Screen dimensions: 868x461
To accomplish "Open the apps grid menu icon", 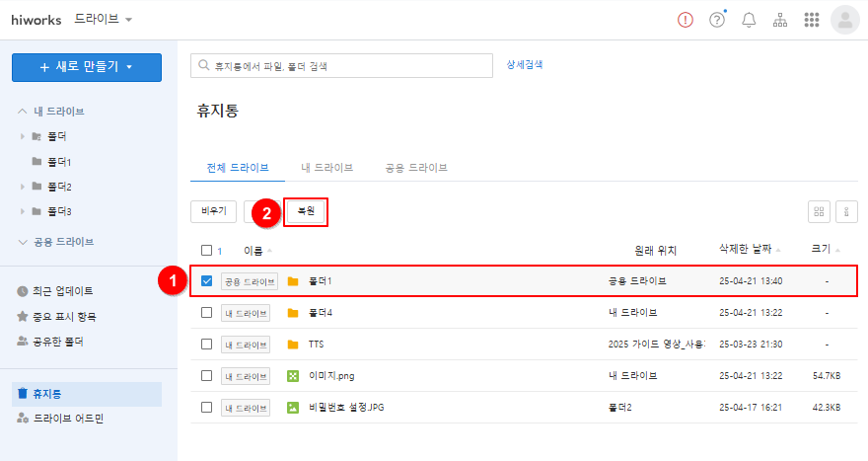I will click(812, 20).
